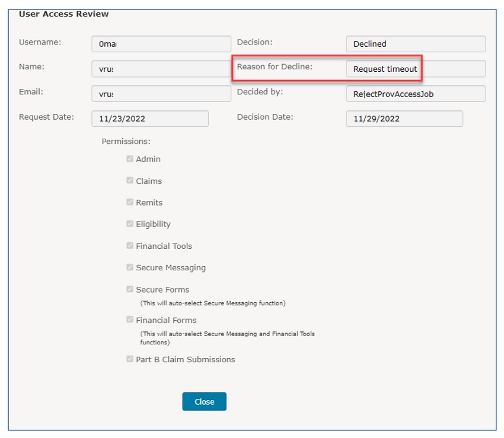Select the Decided by field showing RejectProvAccessJob
This screenshot has width=504, height=438.
coord(415,93)
